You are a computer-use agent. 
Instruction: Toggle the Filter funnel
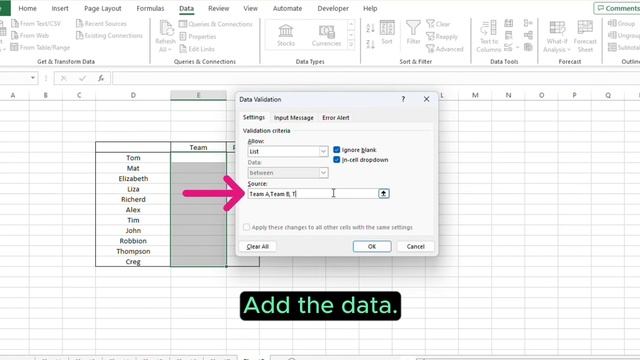[413, 33]
